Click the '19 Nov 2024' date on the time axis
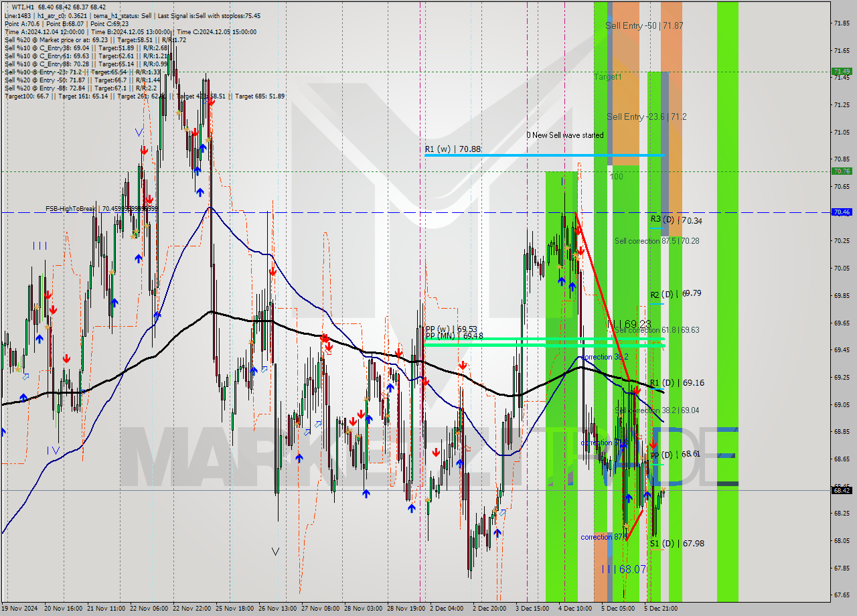Image resolution: width=857 pixels, height=616 pixels. coord(19,609)
